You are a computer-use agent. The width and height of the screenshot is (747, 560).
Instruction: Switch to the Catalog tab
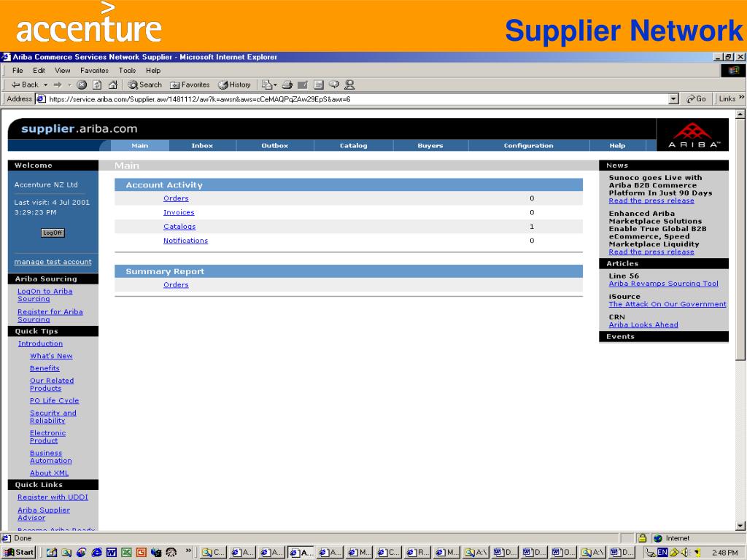354,146
